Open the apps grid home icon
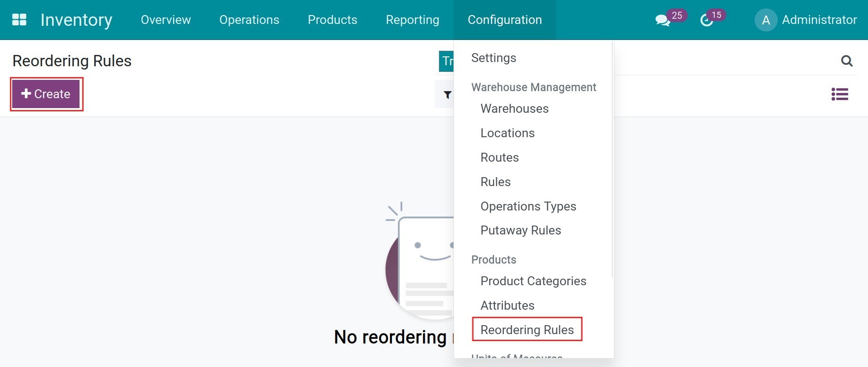Viewport: 868px width, 367px height. pyautogui.click(x=19, y=20)
